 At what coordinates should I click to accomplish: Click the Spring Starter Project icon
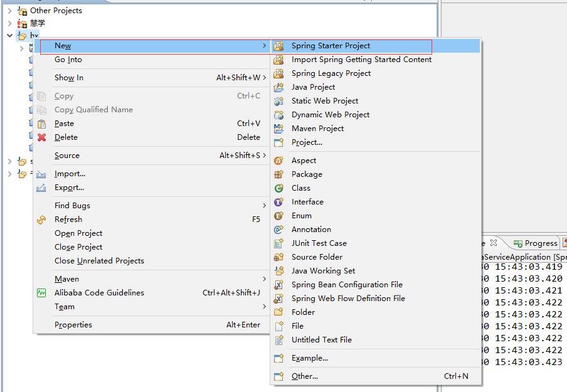(x=279, y=46)
